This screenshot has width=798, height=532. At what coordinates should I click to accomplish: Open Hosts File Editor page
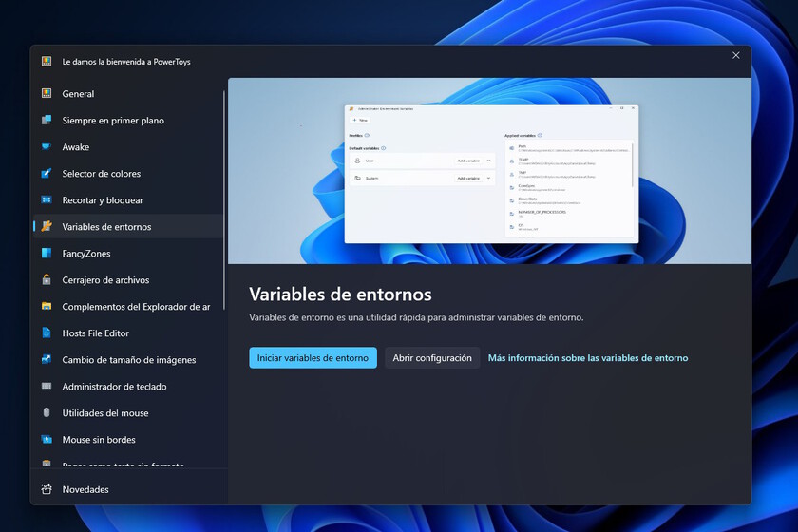point(127,332)
